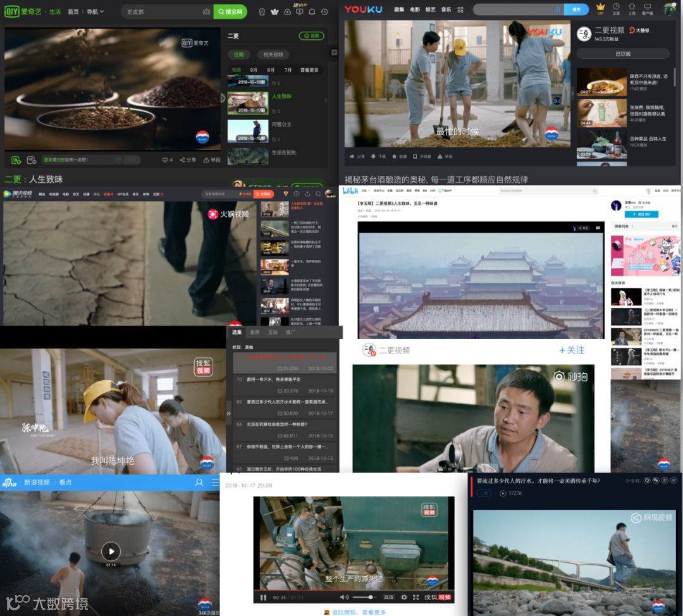The image size is (683, 616).
Task: Select the 8月 month tab in iQIYI
Action: point(271,70)
